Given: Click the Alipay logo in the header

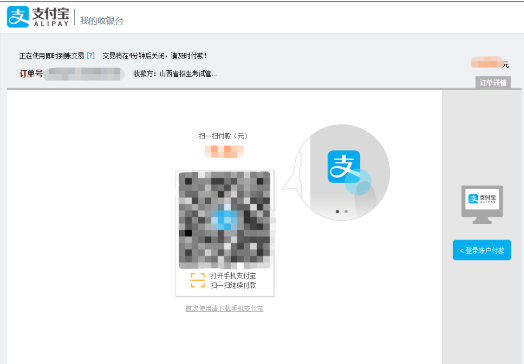Looking at the screenshot, I should (38, 17).
